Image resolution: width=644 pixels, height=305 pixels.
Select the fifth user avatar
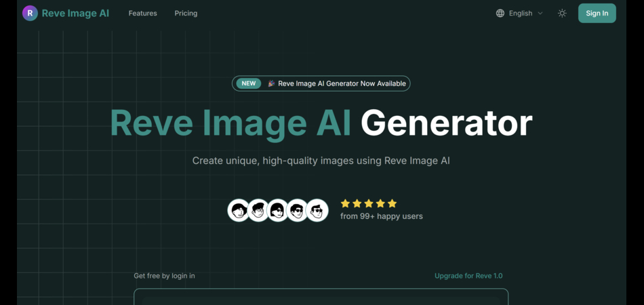(x=317, y=210)
